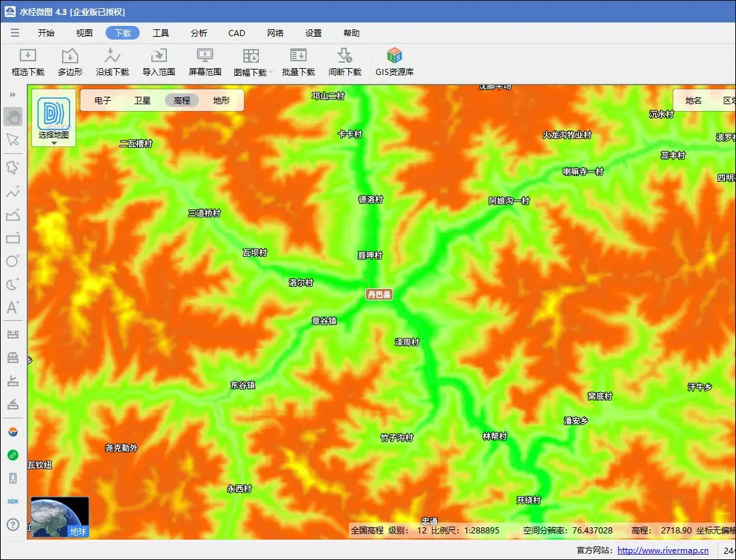736x560 pixels.
Task: Click the help question-mark icon at bottom left
Action: click(12, 525)
